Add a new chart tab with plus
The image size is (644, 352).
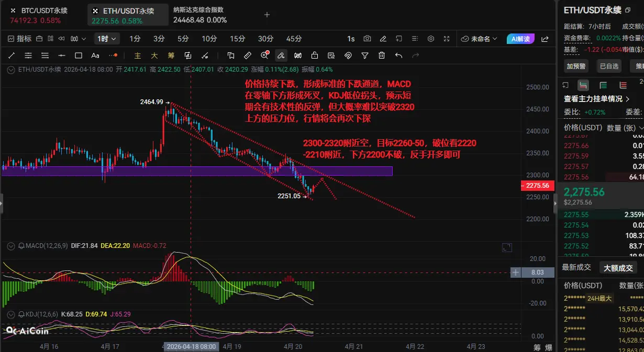point(267,15)
